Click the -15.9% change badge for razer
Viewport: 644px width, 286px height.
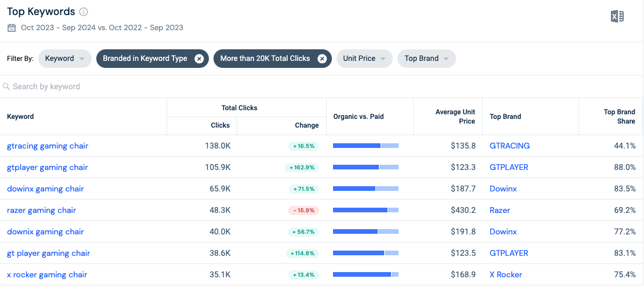click(x=303, y=211)
